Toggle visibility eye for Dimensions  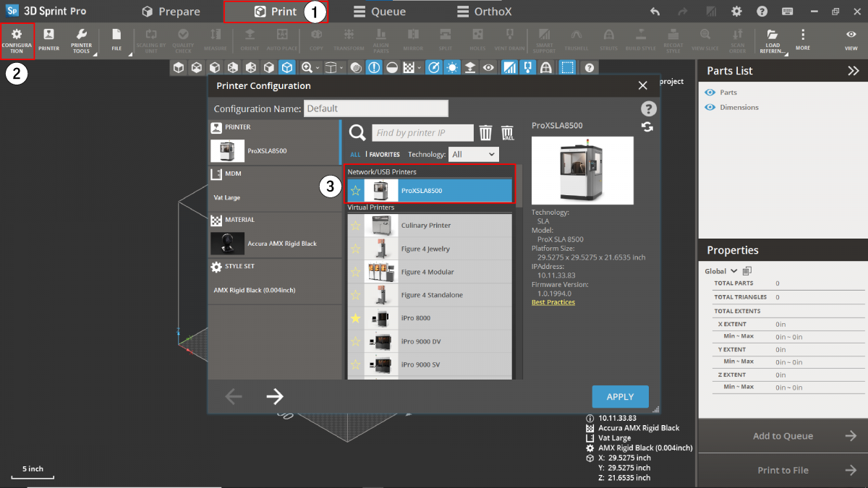[710, 107]
